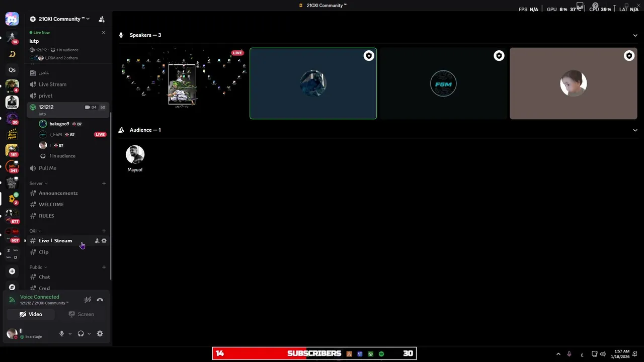Collapse the OXI category
Viewport: 644px width, 362px height.
coord(35,231)
